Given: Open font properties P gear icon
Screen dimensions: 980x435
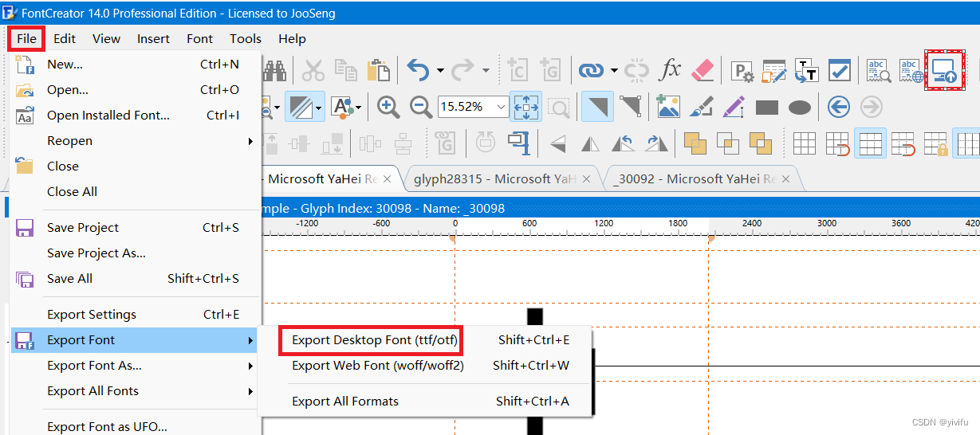Looking at the screenshot, I should pyautogui.click(x=742, y=71).
